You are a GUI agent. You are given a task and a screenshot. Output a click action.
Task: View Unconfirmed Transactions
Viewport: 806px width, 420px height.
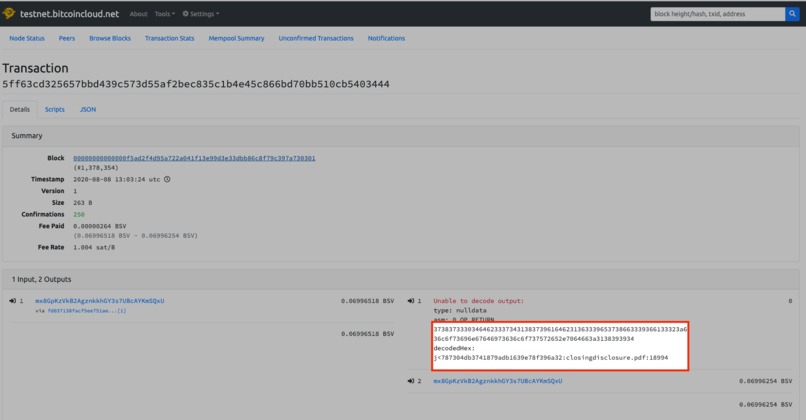coord(316,38)
